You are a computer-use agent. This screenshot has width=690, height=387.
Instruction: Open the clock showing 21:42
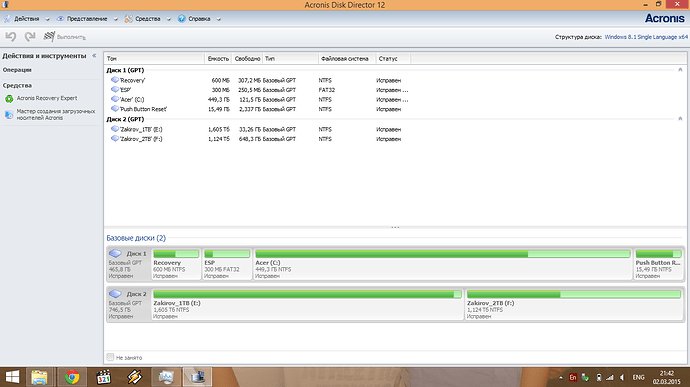[667, 377]
